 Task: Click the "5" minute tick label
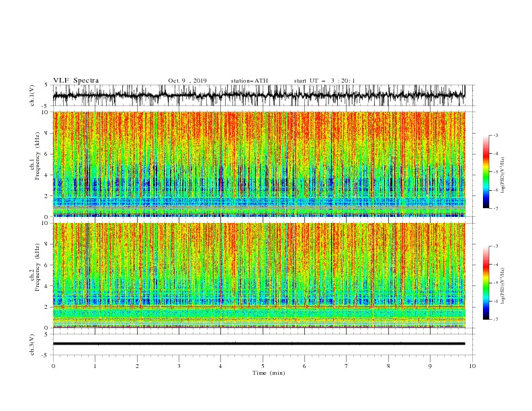point(263,366)
